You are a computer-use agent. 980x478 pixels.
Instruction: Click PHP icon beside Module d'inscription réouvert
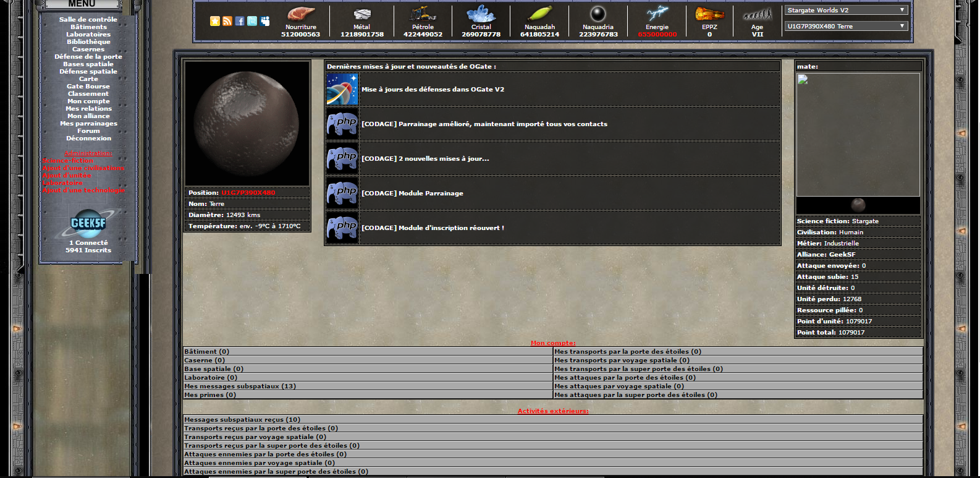[342, 228]
